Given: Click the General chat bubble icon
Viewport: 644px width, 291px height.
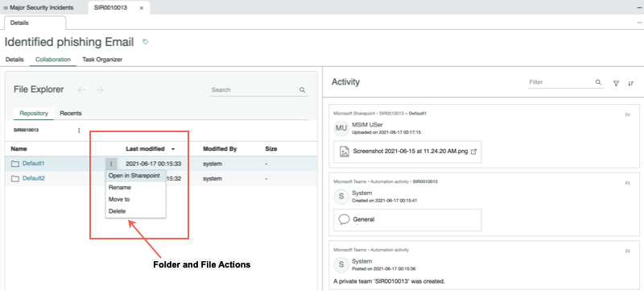Looking at the screenshot, I should (x=345, y=219).
